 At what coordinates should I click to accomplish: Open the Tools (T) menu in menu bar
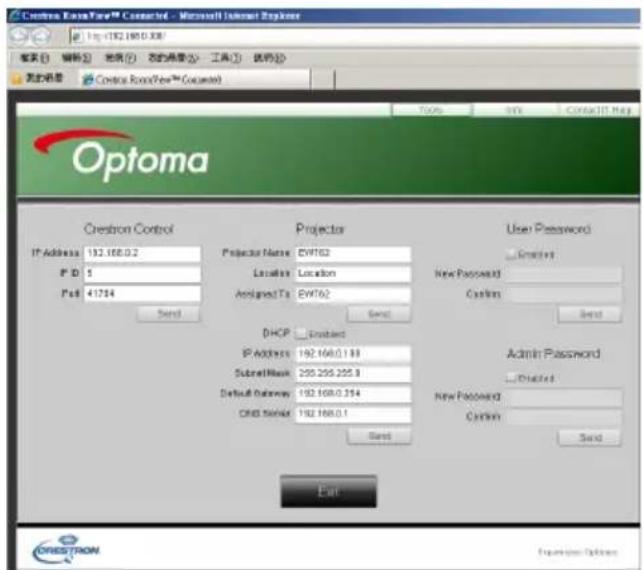(x=226, y=58)
